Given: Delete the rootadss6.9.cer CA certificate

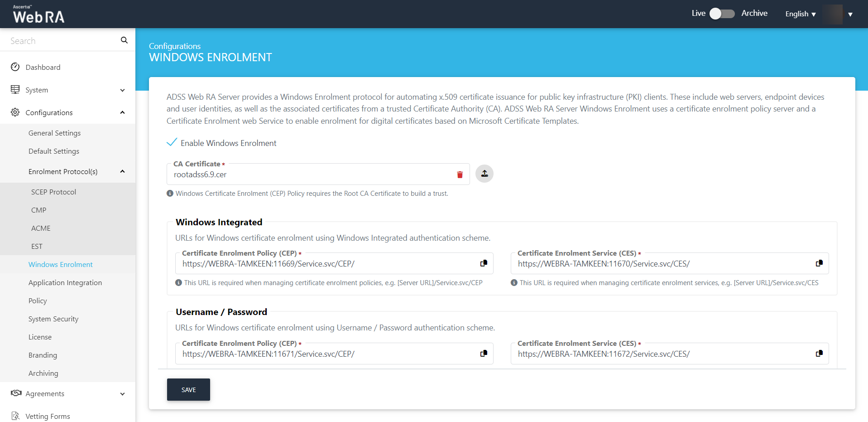Looking at the screenshot, I should [460, 175].
